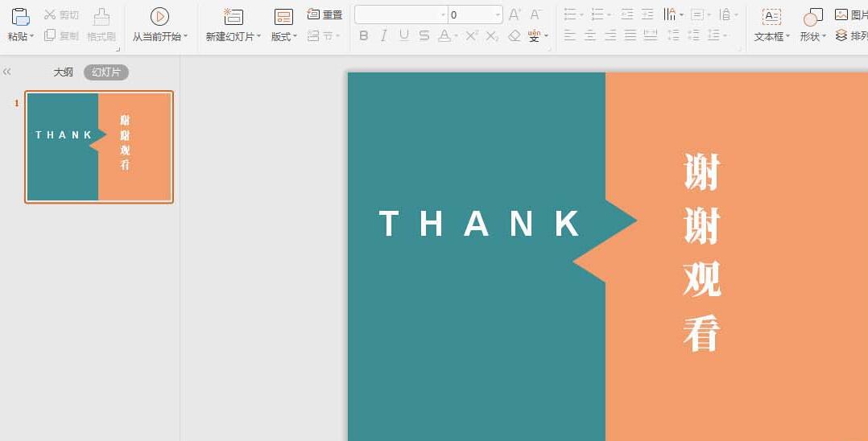The height and width of the screenshot is (441, 868).
Task: Click the Paste (粘贴) clipboard icon
Action: 20,17
